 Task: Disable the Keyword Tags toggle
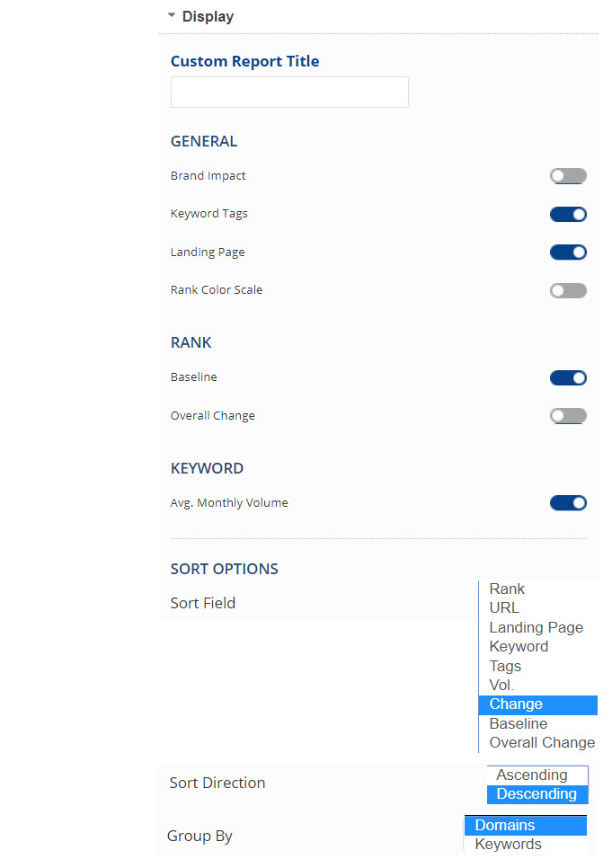pyautogui.click(x=568, y=214)
